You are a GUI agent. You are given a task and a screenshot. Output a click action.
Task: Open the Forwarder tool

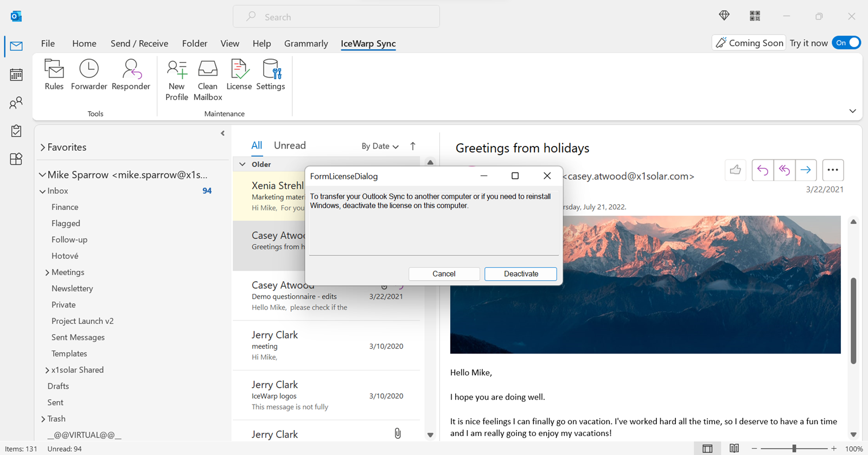point(89,75)
